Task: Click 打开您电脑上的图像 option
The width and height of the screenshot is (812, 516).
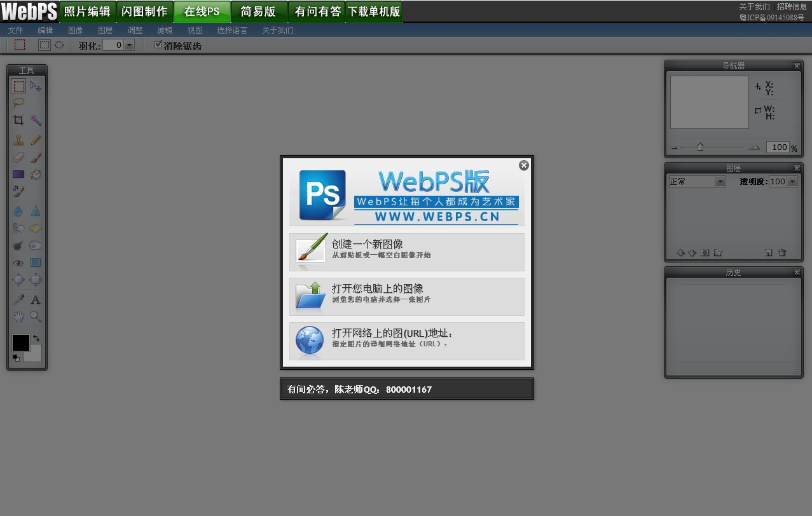Action: (x=407, y=296)
